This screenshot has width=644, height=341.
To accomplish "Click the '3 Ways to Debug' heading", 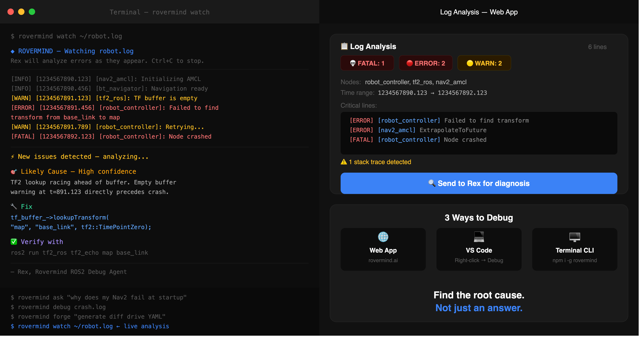I will point(479,218).
